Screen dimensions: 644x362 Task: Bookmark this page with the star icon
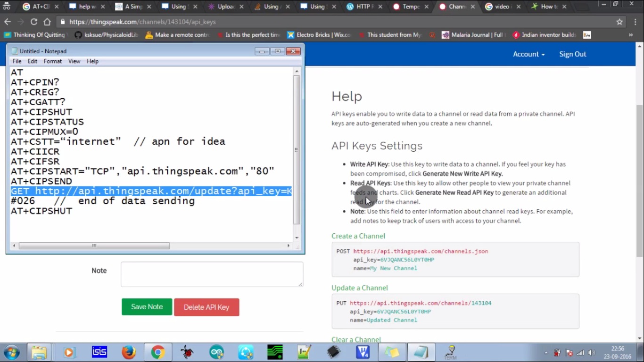[619, 22]
